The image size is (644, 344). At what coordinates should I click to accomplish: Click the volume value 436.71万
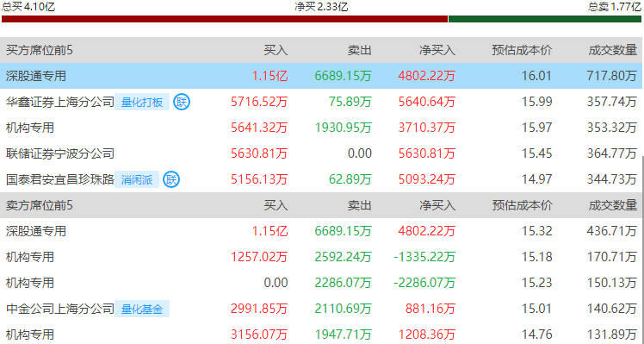click(x=612, y=231)
